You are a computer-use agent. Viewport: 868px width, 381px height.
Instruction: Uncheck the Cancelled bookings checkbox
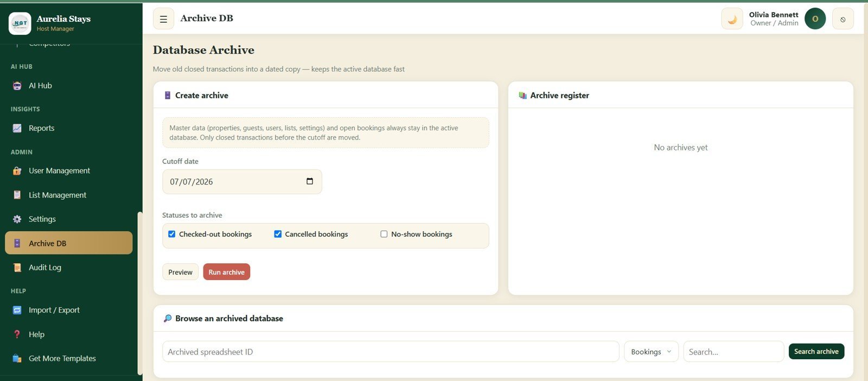coord(278,234)
